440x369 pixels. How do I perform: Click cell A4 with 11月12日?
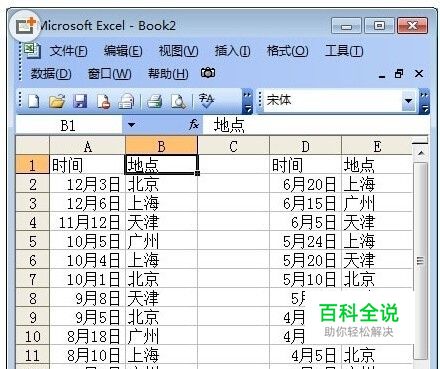87,222
